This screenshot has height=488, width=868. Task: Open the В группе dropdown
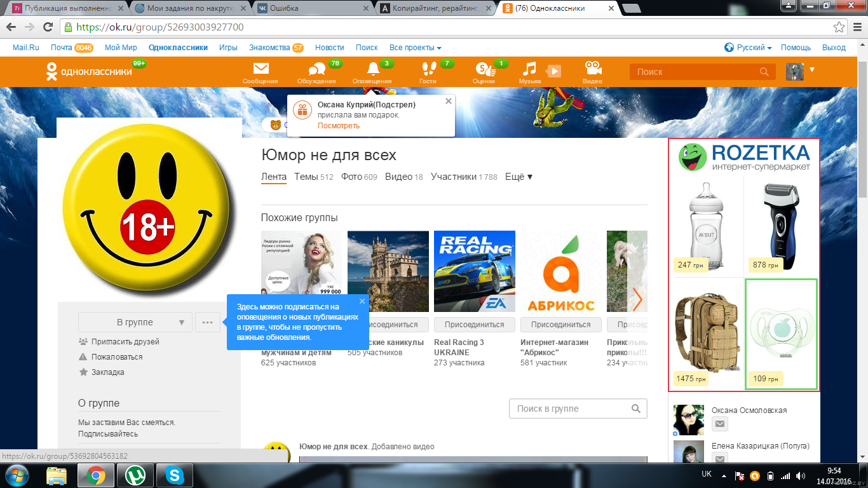tap(135, 322)
